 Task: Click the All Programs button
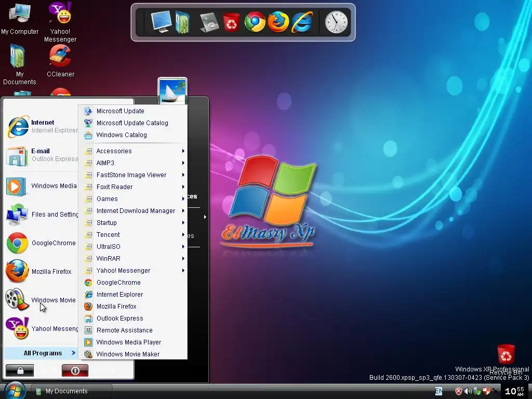pos(42,353)
